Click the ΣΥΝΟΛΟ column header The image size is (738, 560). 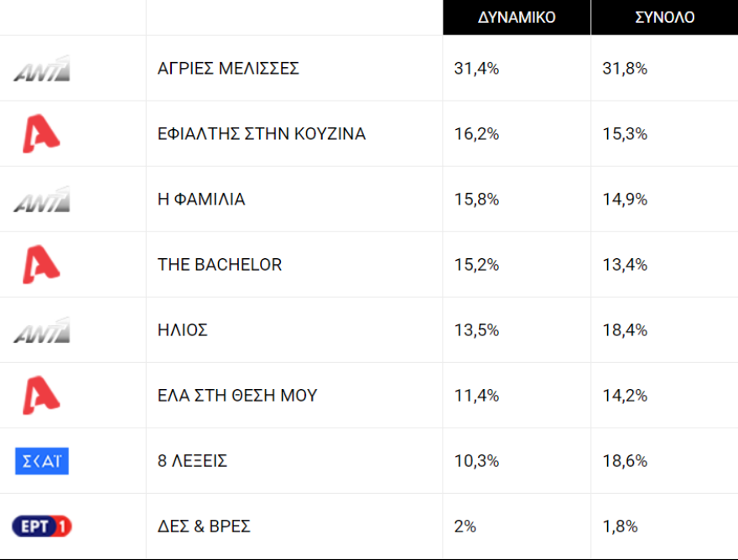pyautogui.click(x=663, y=18)
